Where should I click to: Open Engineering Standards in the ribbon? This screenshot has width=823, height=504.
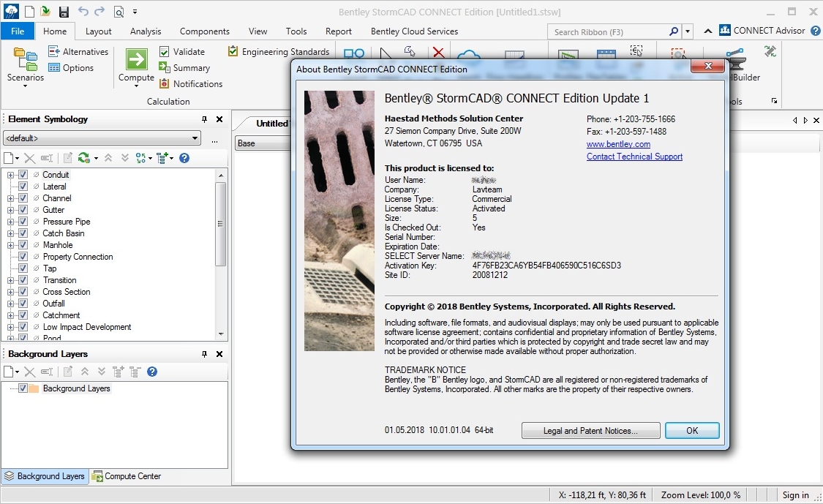279,51
